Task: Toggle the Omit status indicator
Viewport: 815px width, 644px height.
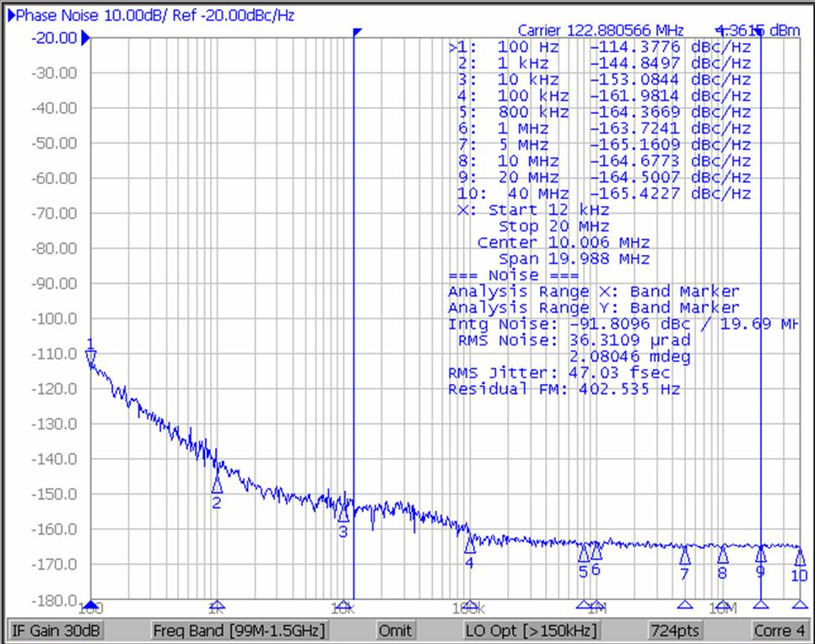Action: [395, 630]
